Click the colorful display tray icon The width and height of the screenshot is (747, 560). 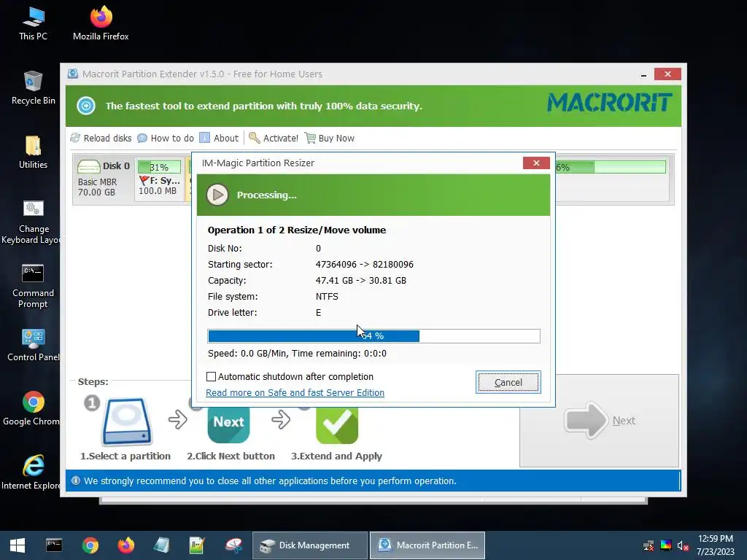coord(666,545)
